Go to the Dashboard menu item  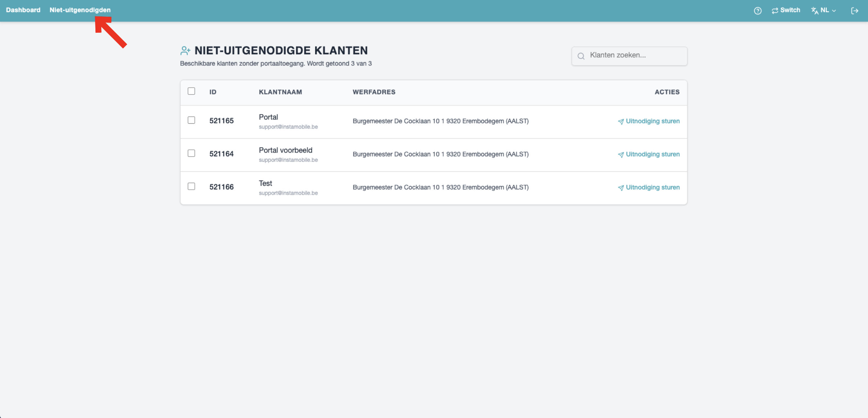pos(23,10)
